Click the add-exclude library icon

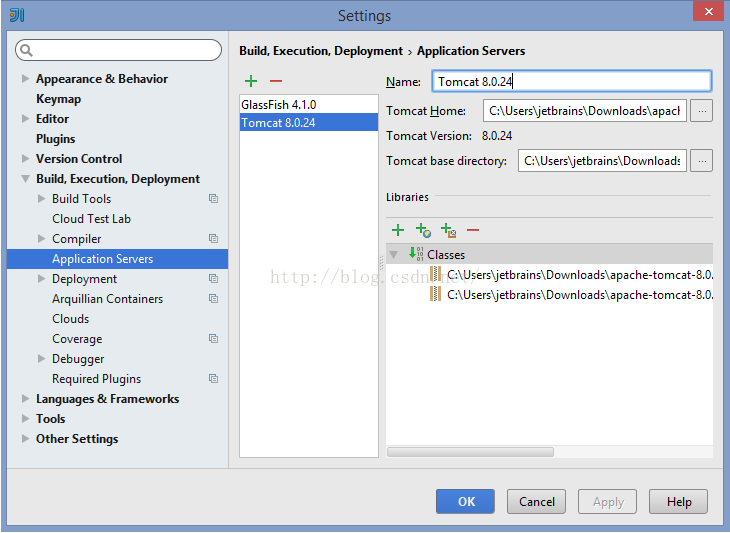click(448, 230)
